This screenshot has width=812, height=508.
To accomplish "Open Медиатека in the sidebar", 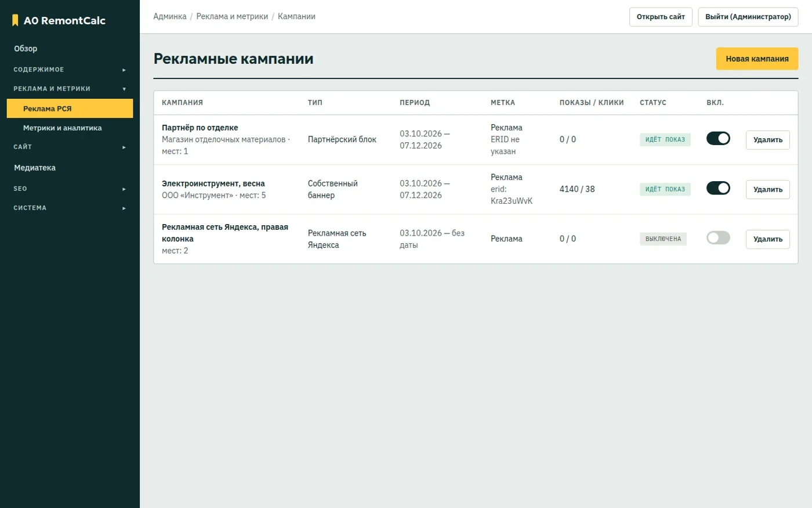I will (x=70, y=168).
